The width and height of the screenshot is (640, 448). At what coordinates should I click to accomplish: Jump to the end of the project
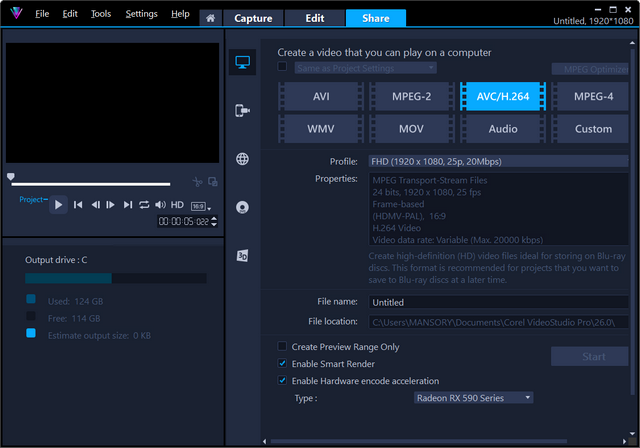[127, 205]
